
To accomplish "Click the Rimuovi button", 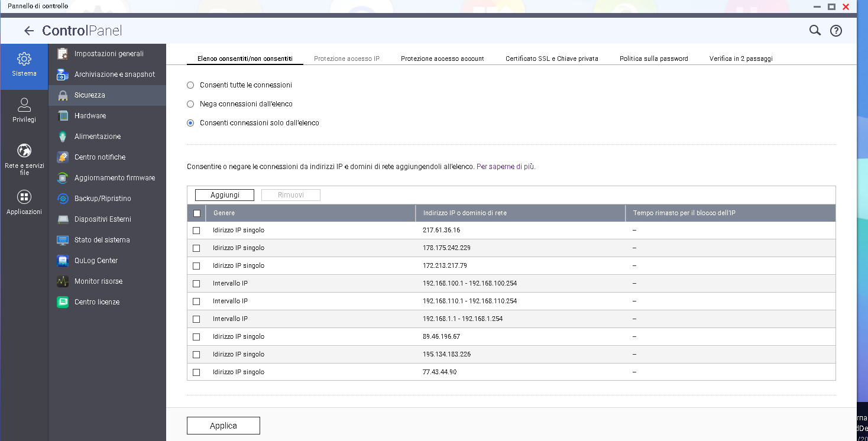I will point(291,195).
